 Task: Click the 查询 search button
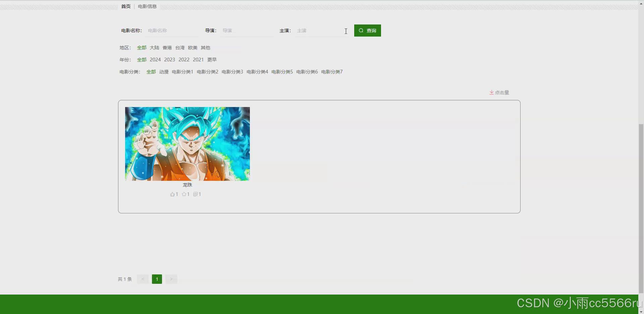tap(368, 31)
